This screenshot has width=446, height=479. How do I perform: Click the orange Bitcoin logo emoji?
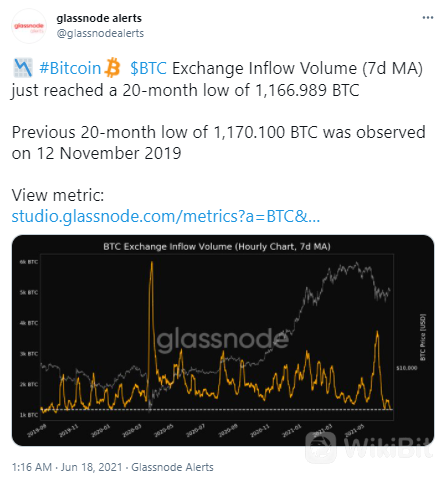tap(112, 68)
